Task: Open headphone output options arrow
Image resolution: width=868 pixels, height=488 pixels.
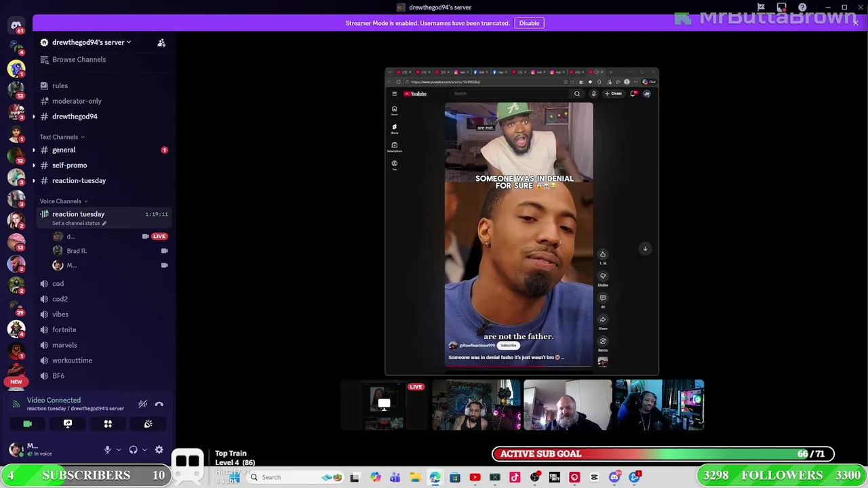Action: (144, 449)
